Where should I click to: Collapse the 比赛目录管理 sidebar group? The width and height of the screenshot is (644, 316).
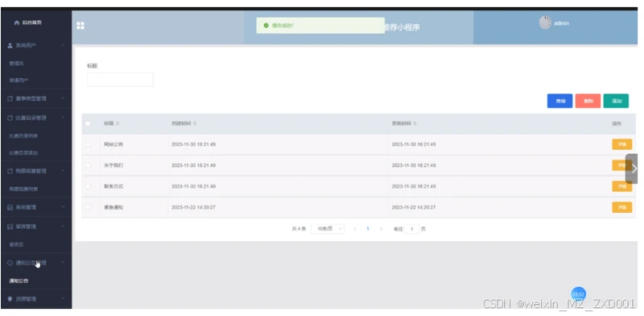pyautogui.click(x=64, y=118)
